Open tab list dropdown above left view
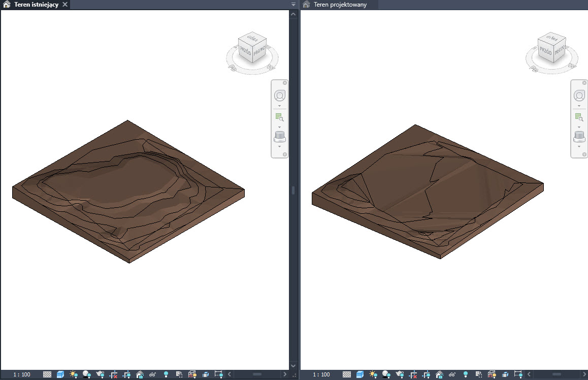Screen dimensions: 588x380 point(293,5)
